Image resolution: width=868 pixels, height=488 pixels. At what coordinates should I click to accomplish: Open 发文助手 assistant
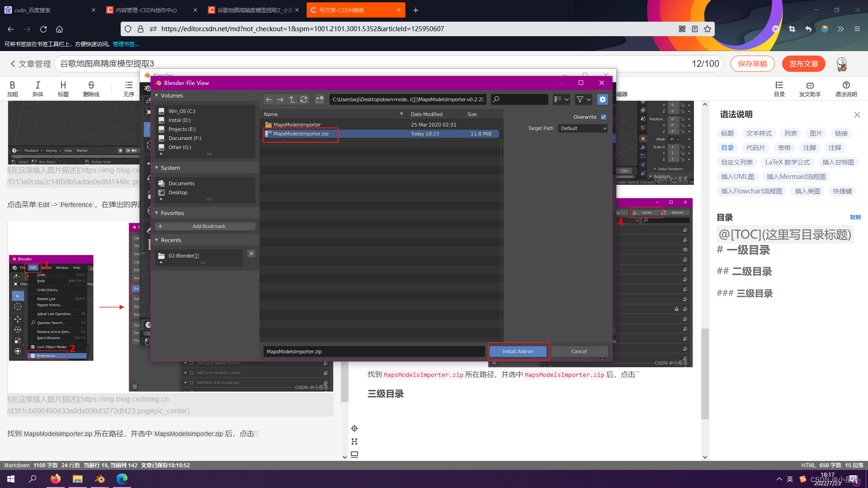[x=810, y=89]
